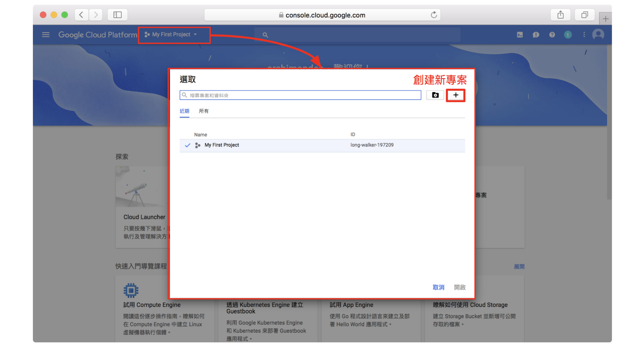Screen dimensions: 644x348
Task: Click the Safari address bar
Action: point(322,15)
